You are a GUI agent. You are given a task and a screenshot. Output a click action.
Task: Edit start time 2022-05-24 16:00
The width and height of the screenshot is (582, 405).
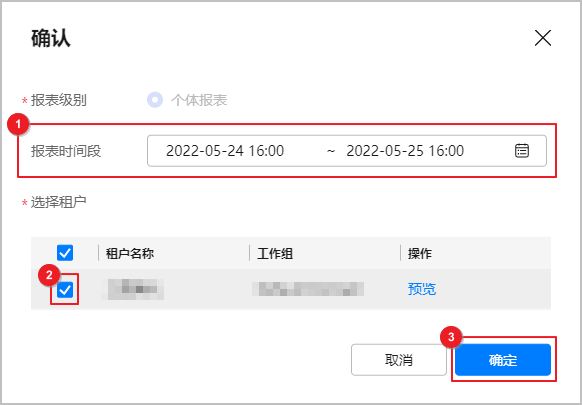pos(225,151)
